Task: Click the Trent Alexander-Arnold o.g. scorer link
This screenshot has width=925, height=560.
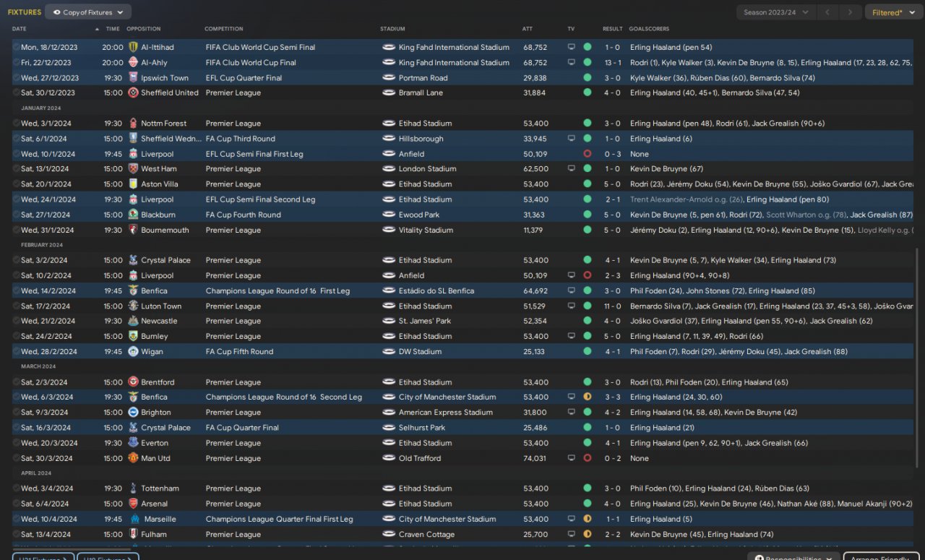Action: tap(687, 199)
